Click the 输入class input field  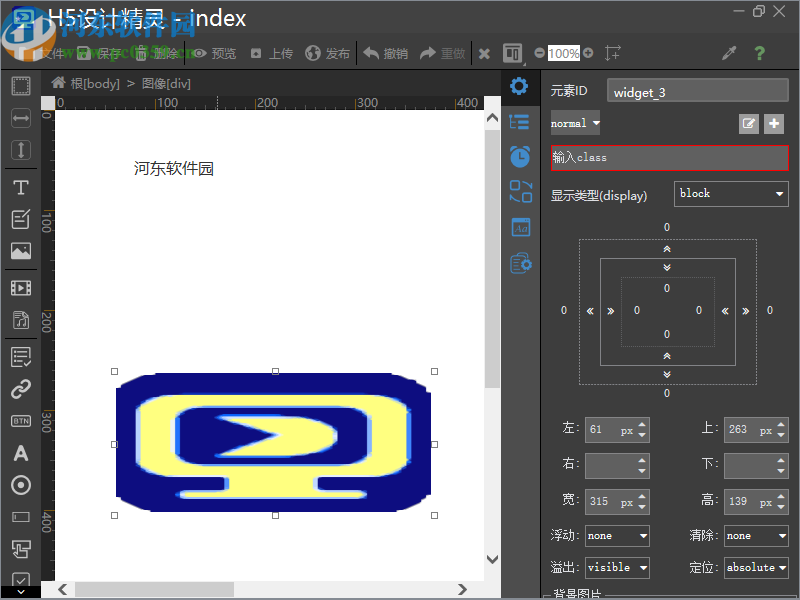click(x=669, y=158)
